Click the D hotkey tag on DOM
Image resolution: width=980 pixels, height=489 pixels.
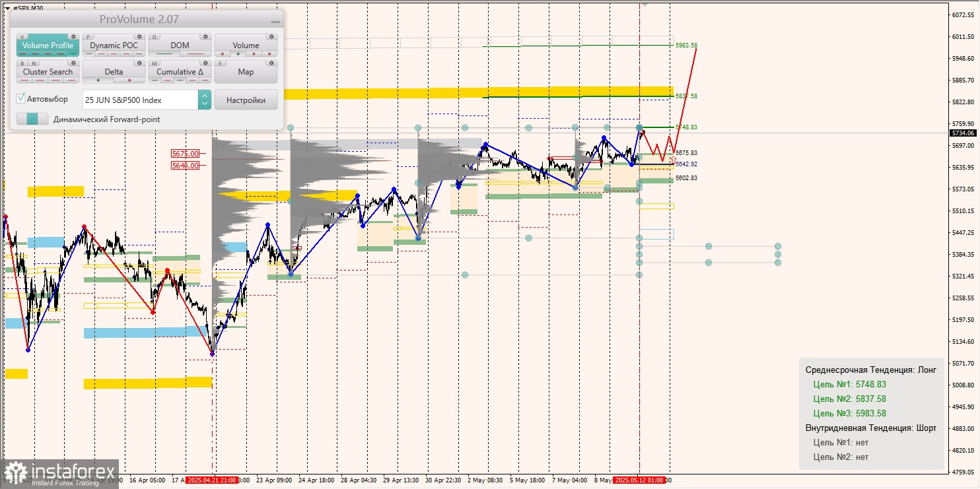click(155, 37)
